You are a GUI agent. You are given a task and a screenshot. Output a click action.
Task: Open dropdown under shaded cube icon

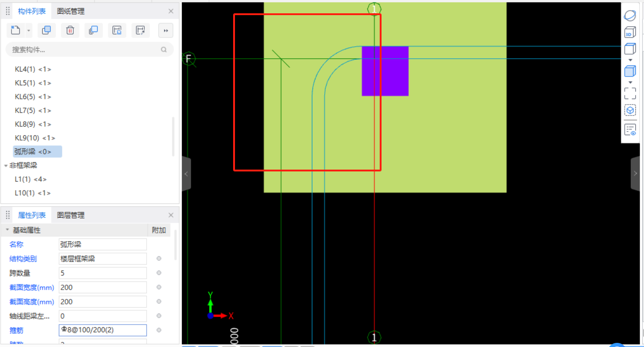coord(630,83)
